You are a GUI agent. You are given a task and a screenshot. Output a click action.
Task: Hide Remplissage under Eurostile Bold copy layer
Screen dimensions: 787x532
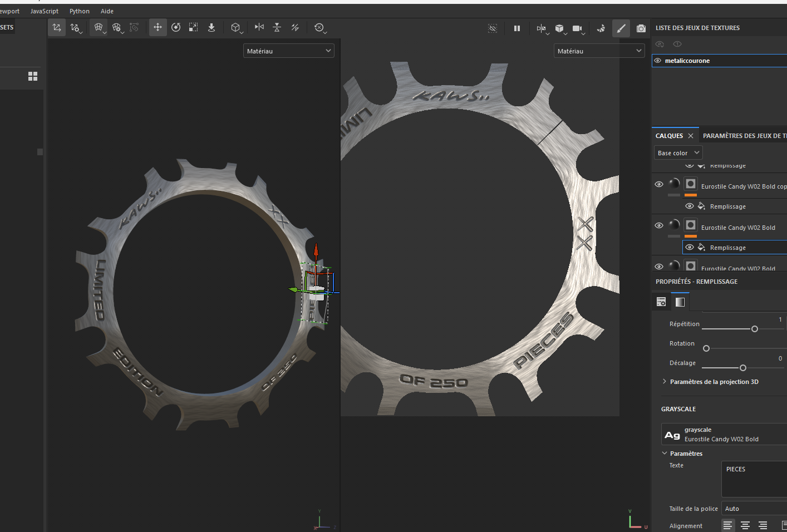690,206
